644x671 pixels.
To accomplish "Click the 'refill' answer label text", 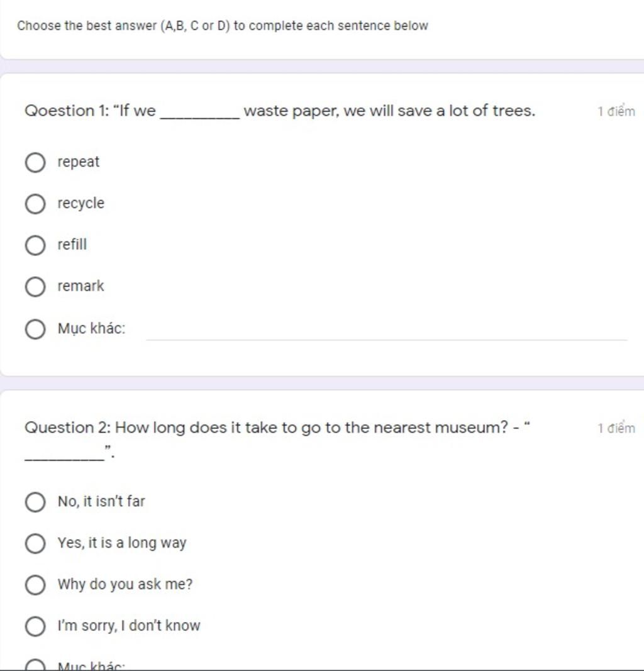I will pyautogui.click(x=72, y=245).
